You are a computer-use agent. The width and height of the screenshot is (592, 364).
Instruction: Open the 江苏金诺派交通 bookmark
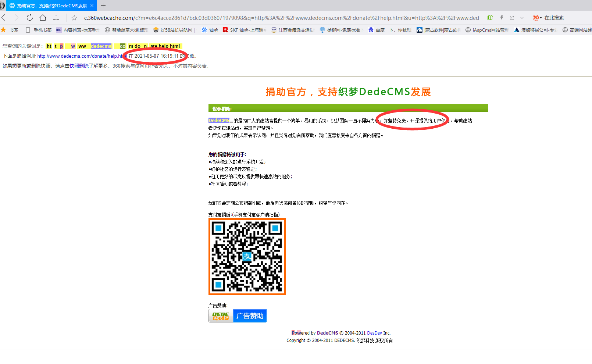(293, 30)
